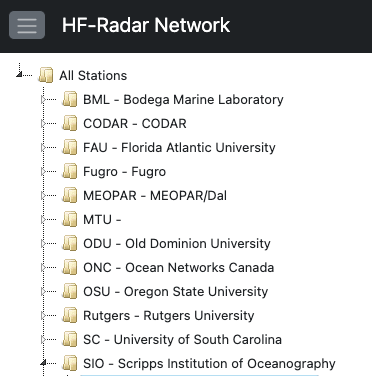Select BML - Bodega Marine Laboratory

click(x=183, y=99)
